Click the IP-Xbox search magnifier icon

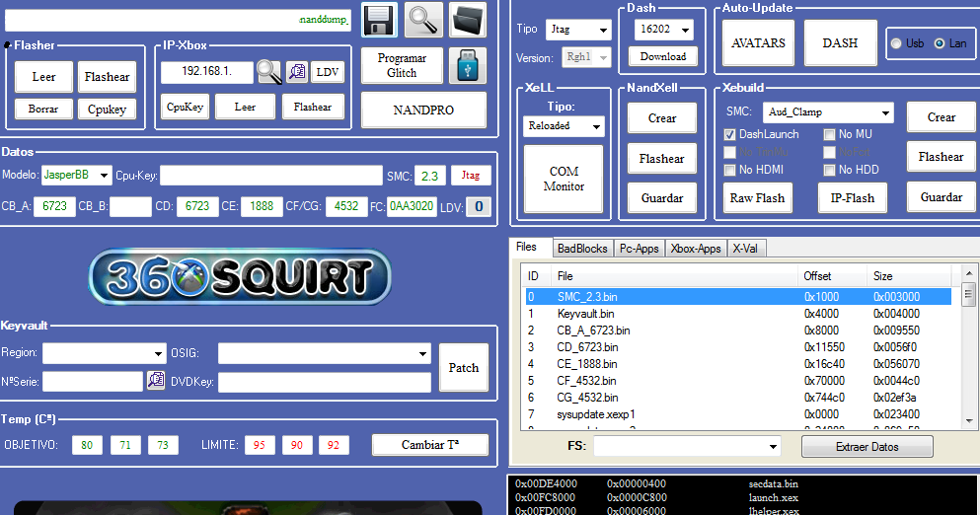click(x=268, y=72)
